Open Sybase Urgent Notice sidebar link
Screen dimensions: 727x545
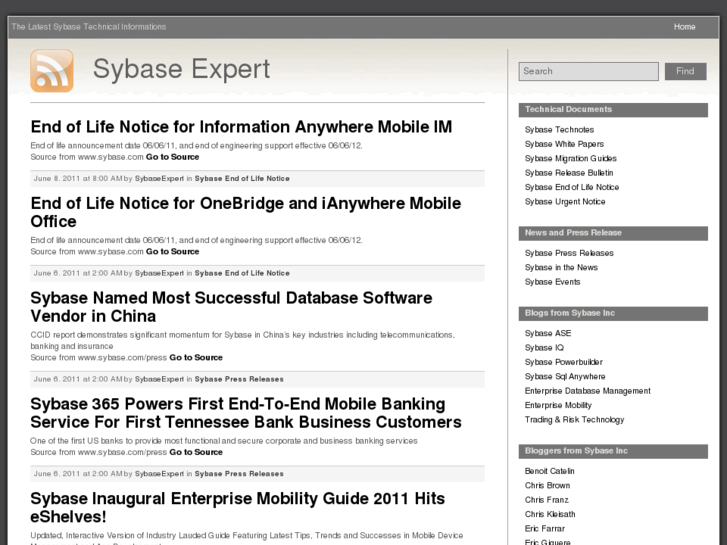[x=565, y=202]
